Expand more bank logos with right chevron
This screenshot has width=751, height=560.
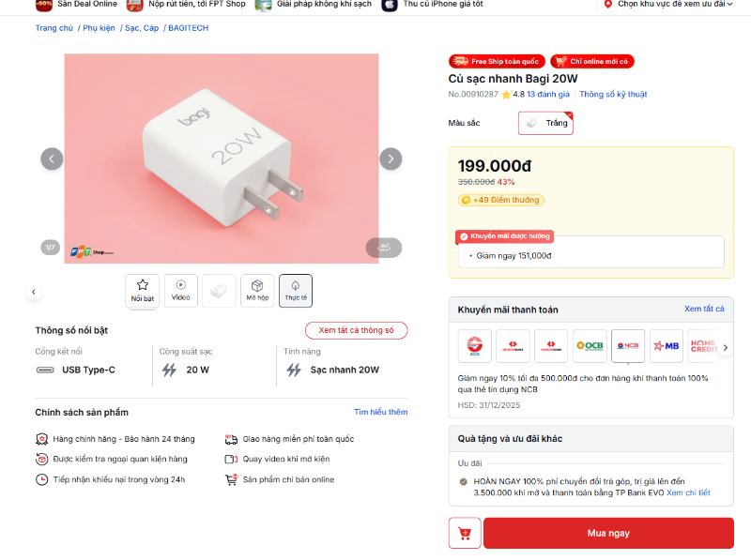(x=725, y=346)
